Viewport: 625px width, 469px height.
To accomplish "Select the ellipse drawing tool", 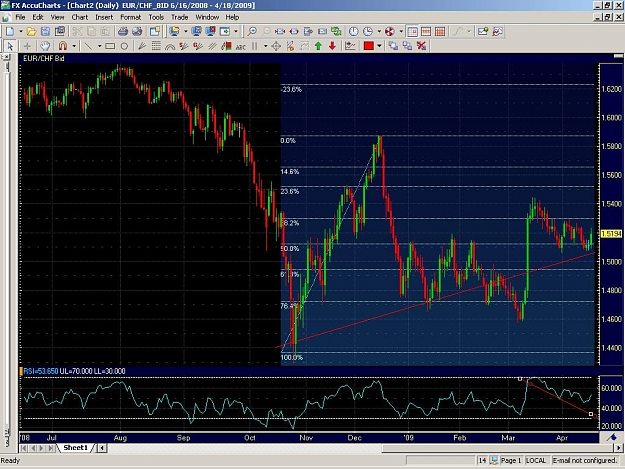I will (124, 46).
